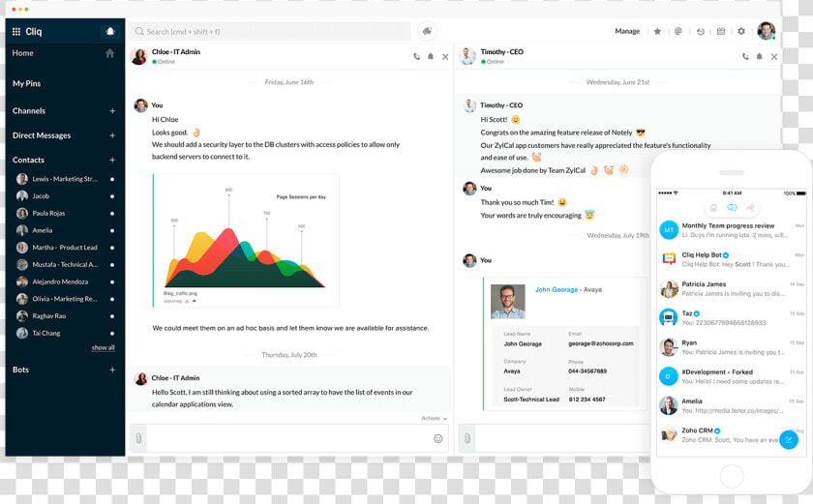Attach a file in Chloe's chat

(138, 438)
